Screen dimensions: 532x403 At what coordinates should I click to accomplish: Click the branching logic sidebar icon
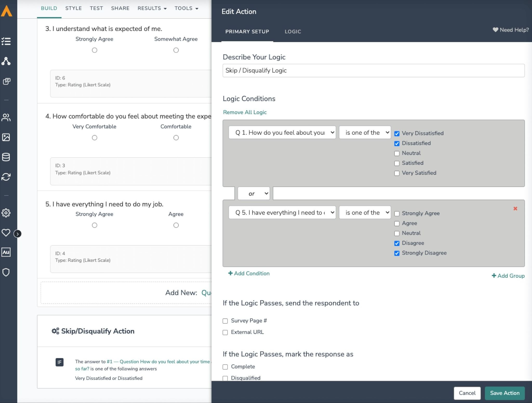coord(6,61)
